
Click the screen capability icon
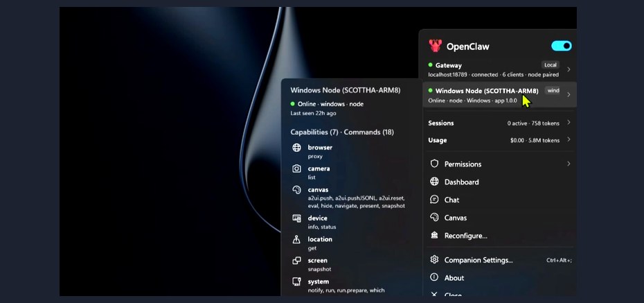point(296,261)
